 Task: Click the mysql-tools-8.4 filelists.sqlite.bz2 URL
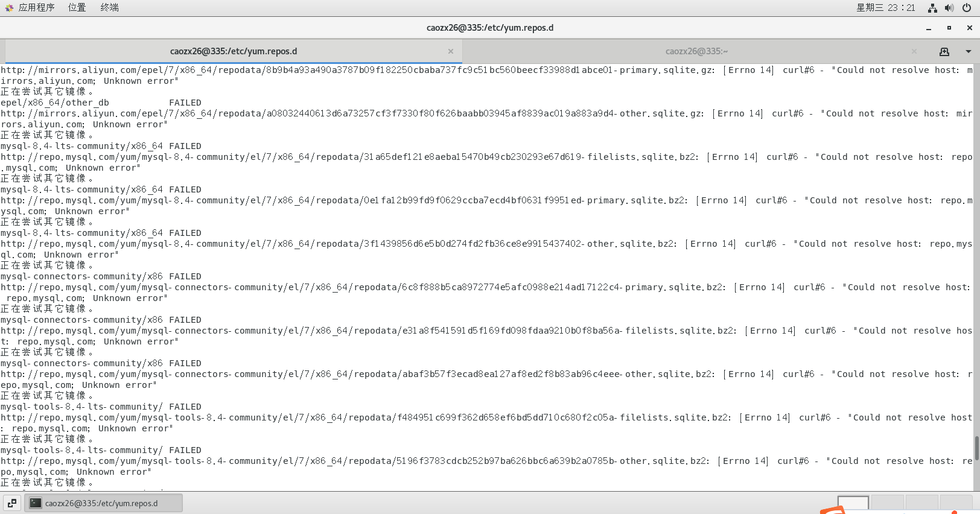coord(366,417)
